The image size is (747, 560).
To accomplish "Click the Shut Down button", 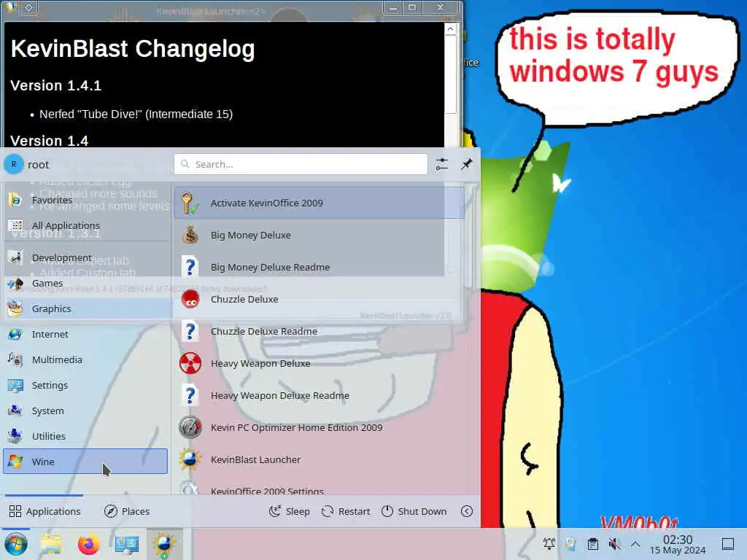I will pos(414,511).
